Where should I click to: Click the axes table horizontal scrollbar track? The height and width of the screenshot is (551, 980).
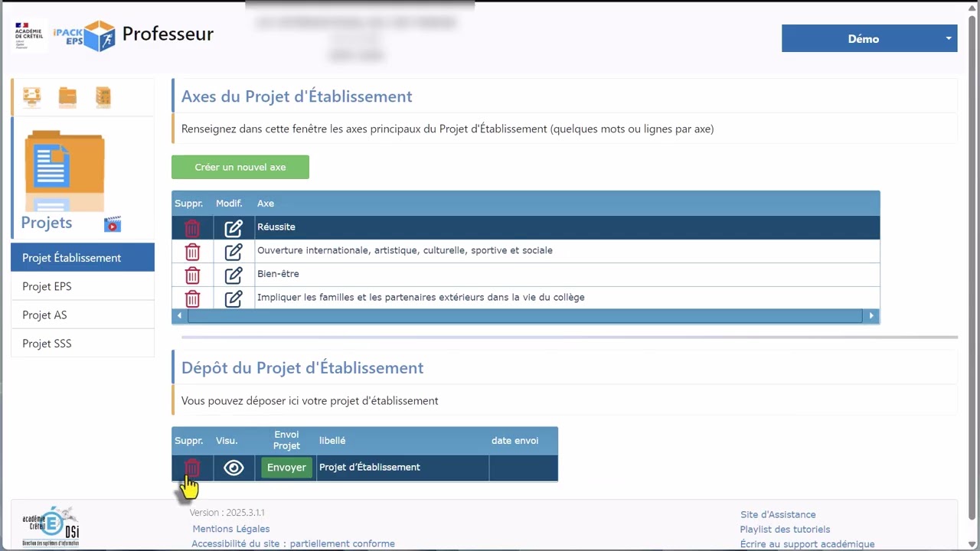[x=525, y=315]
